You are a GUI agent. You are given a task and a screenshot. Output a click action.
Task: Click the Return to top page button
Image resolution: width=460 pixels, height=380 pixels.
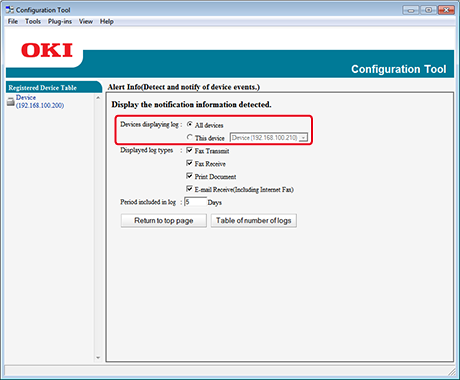164,221
